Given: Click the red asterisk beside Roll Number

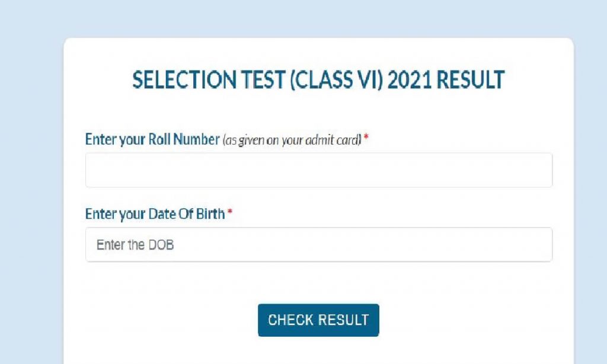Looking at the screenshot, I should tap(366, 136).
